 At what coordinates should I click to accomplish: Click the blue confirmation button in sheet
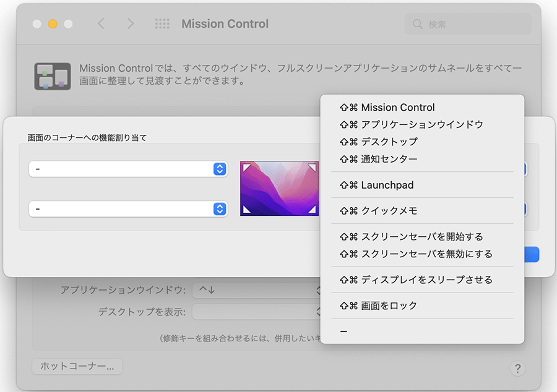coord(532,254)
